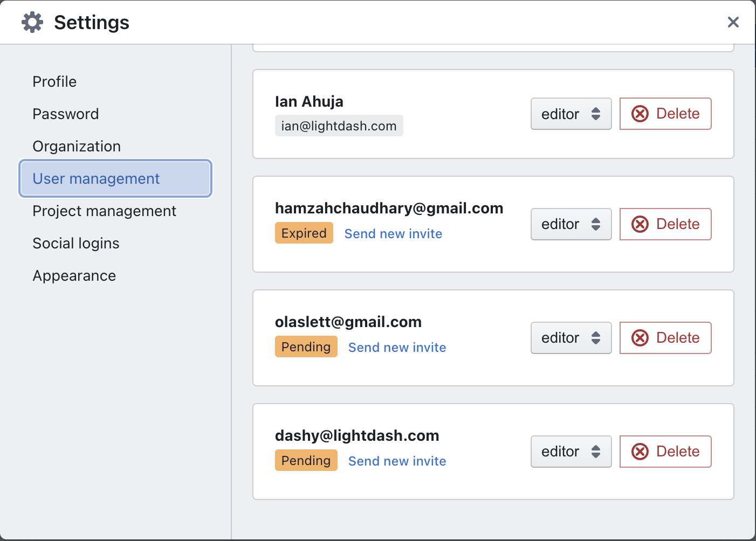Go to Password settings
This screenshot has height=541, width=756.
pos(66,114)
